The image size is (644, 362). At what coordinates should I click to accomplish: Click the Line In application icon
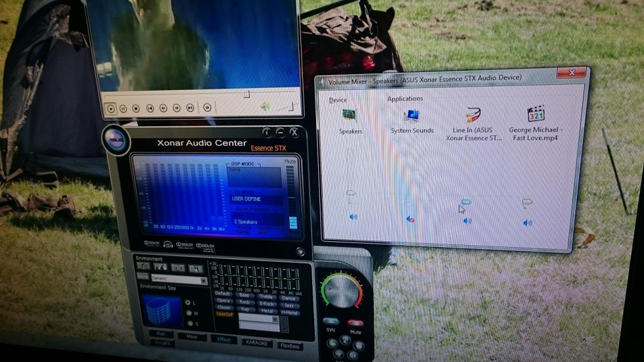pyautogui.click(x=473, y=114)
